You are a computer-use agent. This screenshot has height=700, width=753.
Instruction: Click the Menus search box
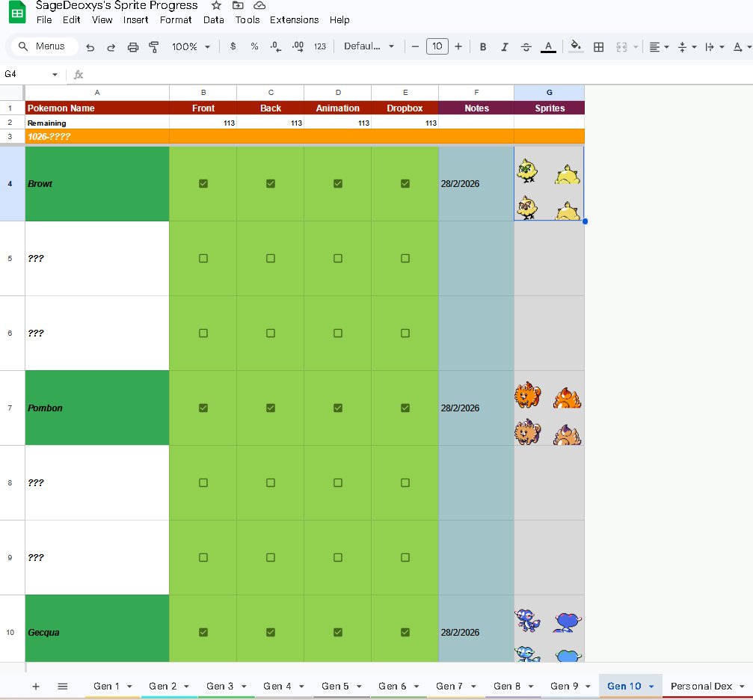pyautogui.click(x=45, y=46)
